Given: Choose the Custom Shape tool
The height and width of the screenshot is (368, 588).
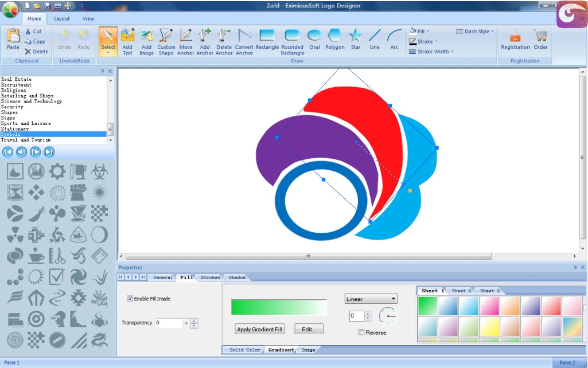Looking at the screenshot, I should point(166,42).
